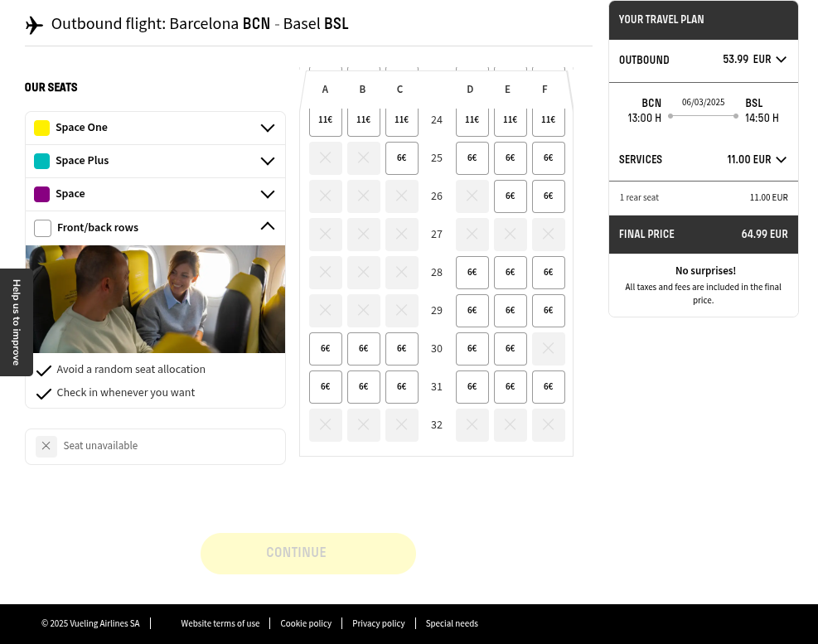Click unavailable X seat 32A
818x644 pixels.
tap(326, 425)
